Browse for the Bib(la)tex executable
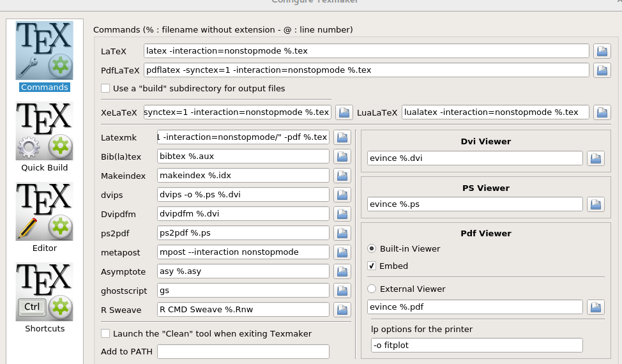Screen dimensions: 622x364 click(342, 156)
